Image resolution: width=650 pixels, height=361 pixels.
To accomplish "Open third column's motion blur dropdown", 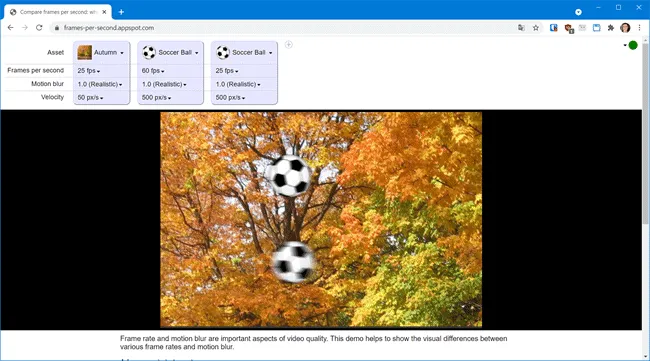I will tap(238, 84).
